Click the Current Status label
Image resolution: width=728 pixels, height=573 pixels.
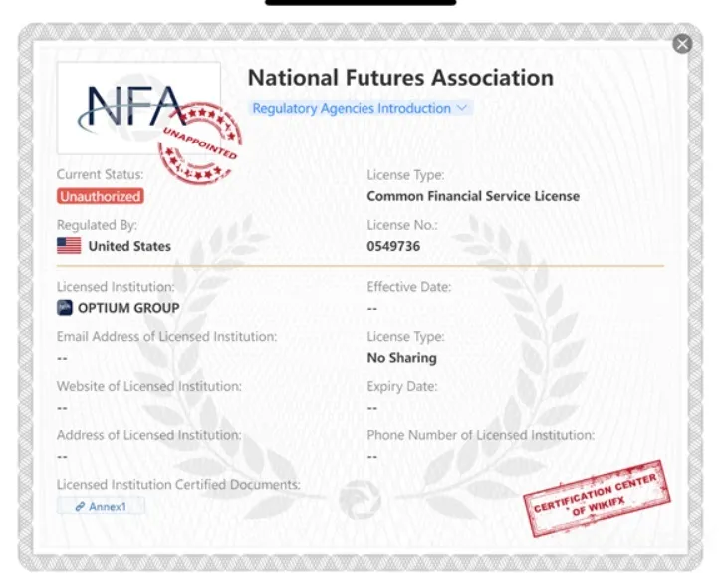point(100,174)
